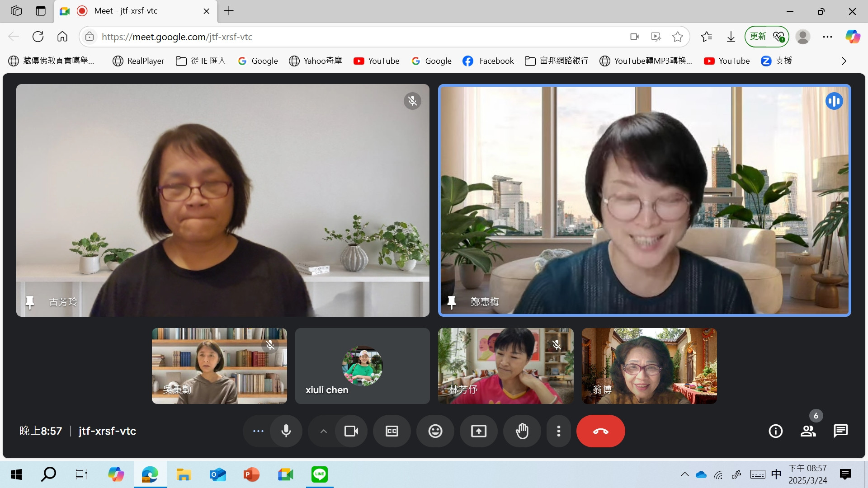The height and width of the screenshot is (488, 868).
Task: Open the emoji reactions button
Action: (435, 431)
